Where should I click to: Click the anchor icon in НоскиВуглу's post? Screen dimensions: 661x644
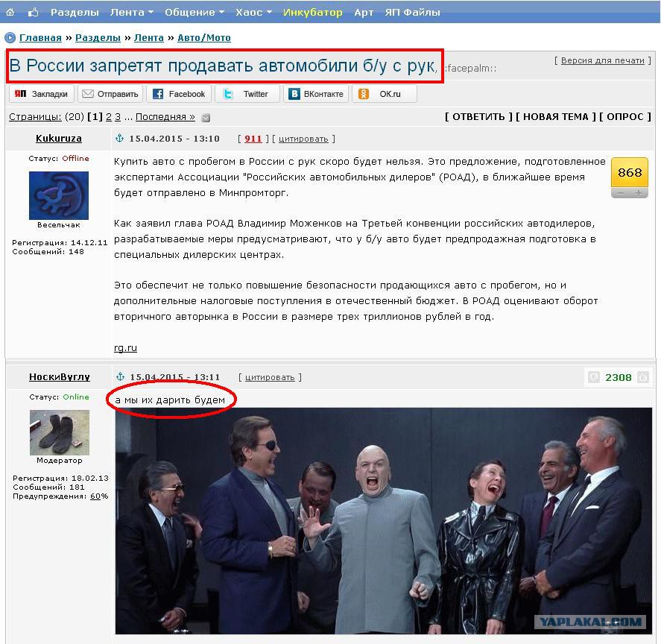tap(120, 376)
